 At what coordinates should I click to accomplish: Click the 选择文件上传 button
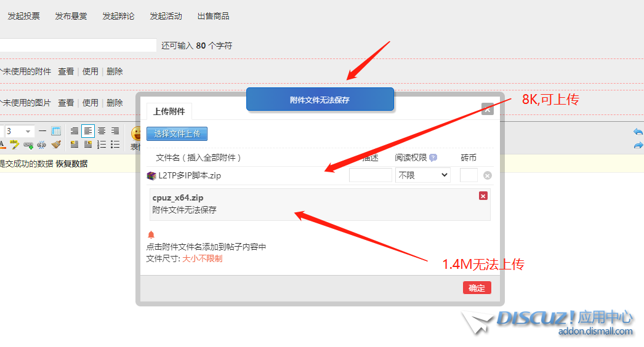[x=177, y=134]
